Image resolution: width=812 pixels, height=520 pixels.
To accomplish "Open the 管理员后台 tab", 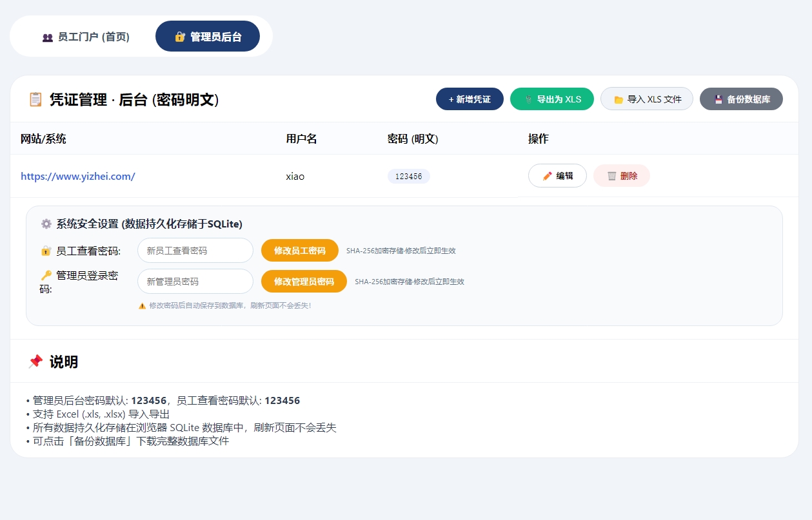I will [x=208, y=36].
